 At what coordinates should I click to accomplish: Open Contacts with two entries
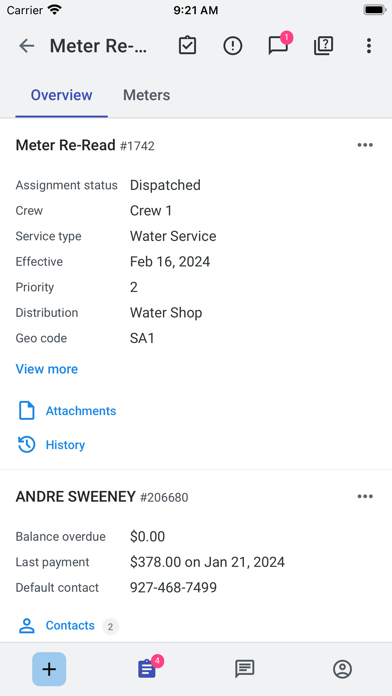pos(69,626)
